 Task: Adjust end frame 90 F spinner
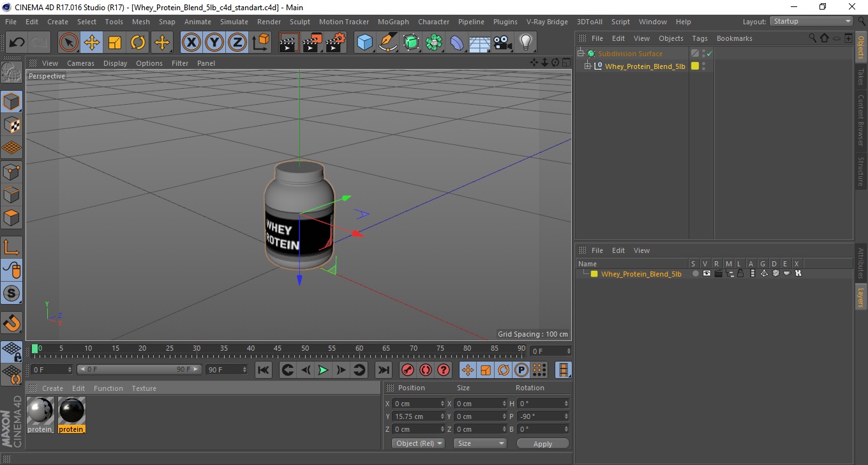[x=244, y=370]
